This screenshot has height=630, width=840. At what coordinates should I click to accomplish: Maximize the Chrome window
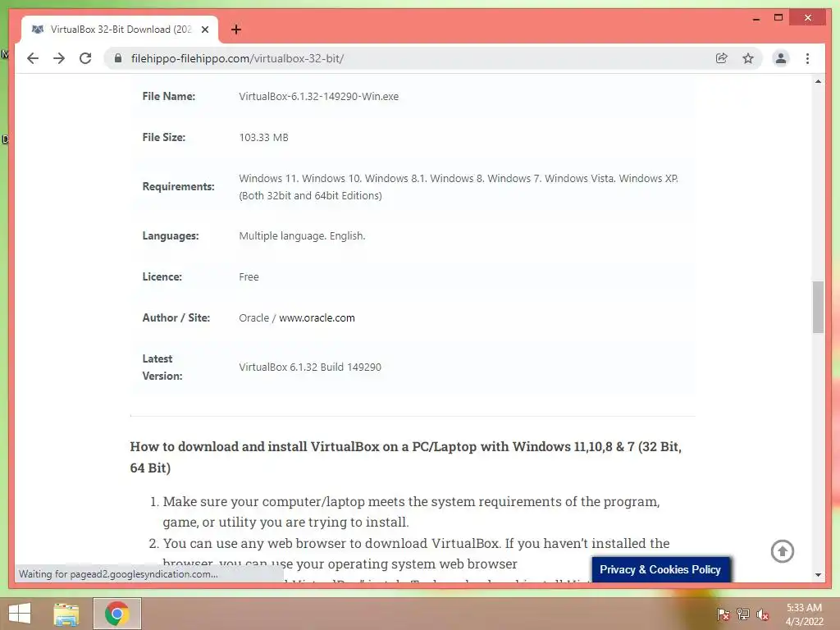point(778,18)
